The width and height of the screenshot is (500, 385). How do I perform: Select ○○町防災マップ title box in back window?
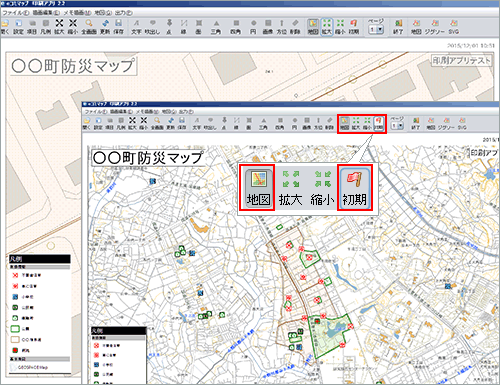pos(74,66)
